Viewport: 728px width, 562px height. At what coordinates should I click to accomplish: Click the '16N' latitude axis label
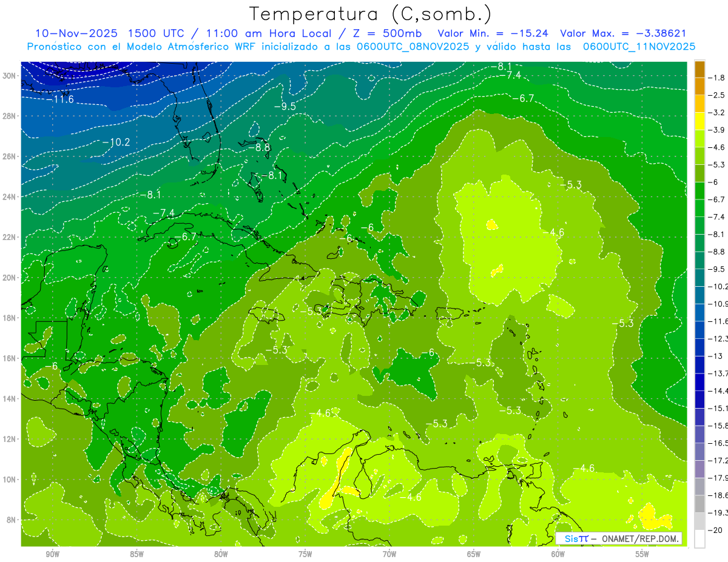point(10,358)
